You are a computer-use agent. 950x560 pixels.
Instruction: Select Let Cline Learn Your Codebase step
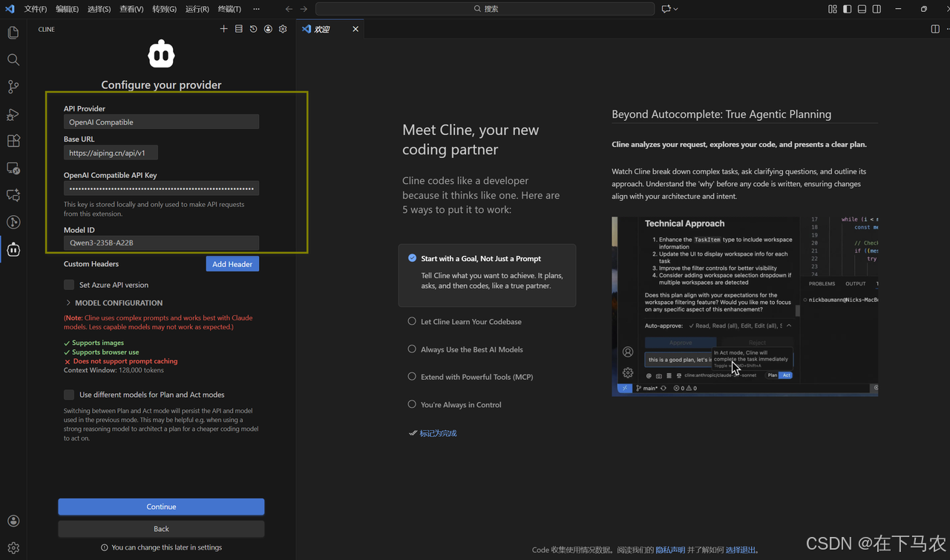[x=471, y=322]
